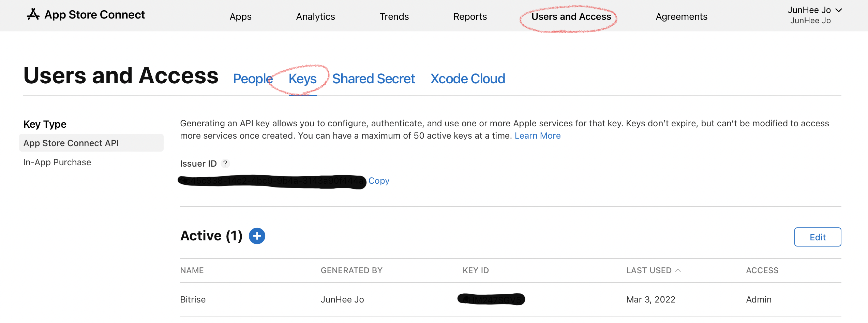Switch to the People tab
This screenshot has width=868, height=323.
coord(253,79)
